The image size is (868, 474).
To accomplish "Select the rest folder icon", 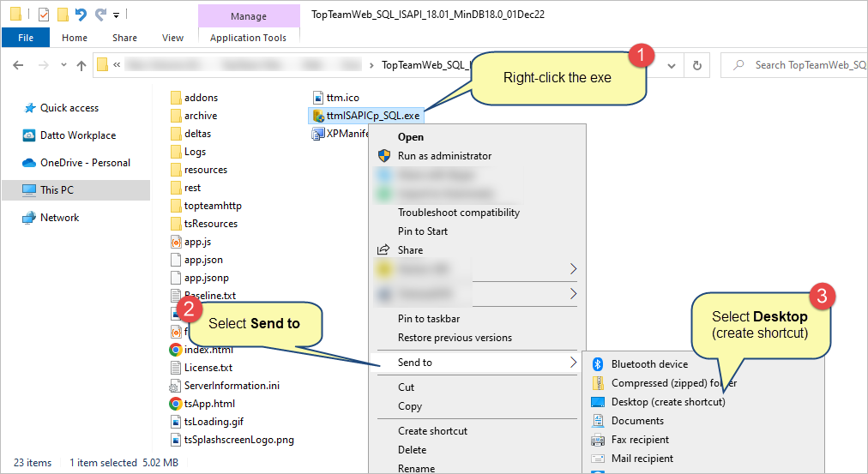I will (x=176, y=188).
